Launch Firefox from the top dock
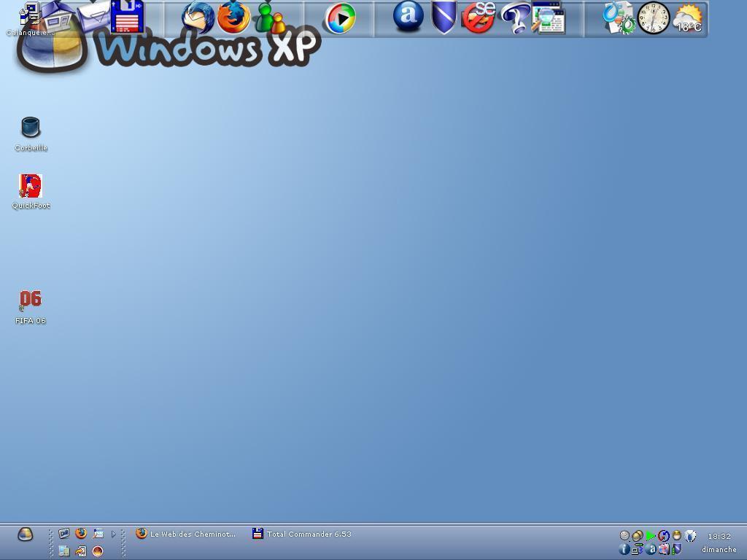This screenshot has height=560, width=747. tap(233, 17)
